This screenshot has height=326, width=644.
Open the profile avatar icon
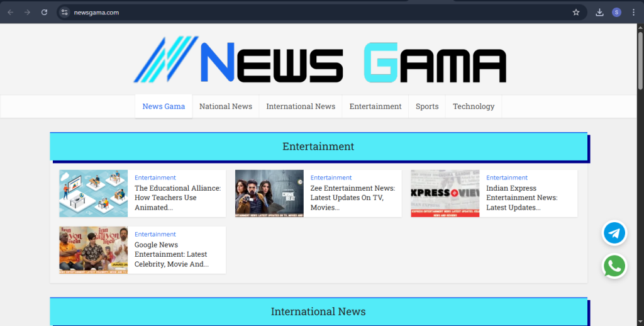(616, 13)
